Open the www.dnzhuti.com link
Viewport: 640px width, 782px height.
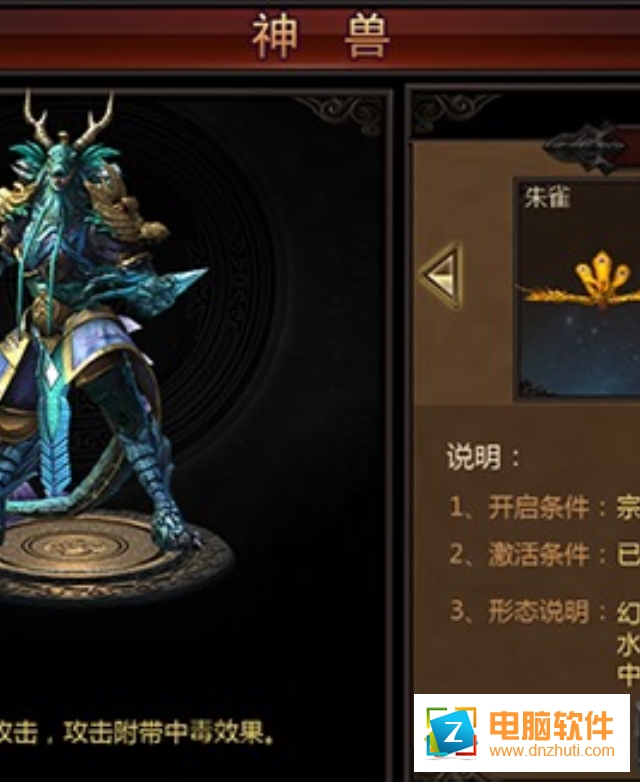[x=552, y=751]
